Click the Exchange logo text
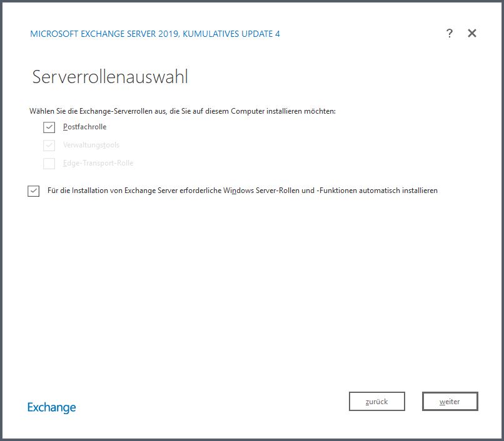The height and width of the screenshot is (441, 504). [52, 407]
